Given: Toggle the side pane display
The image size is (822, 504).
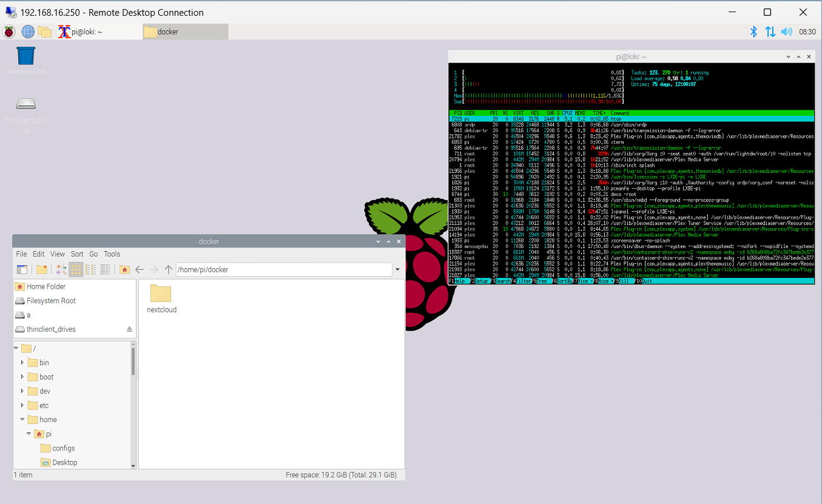Looking at the screenshot, I should (22, 269).
